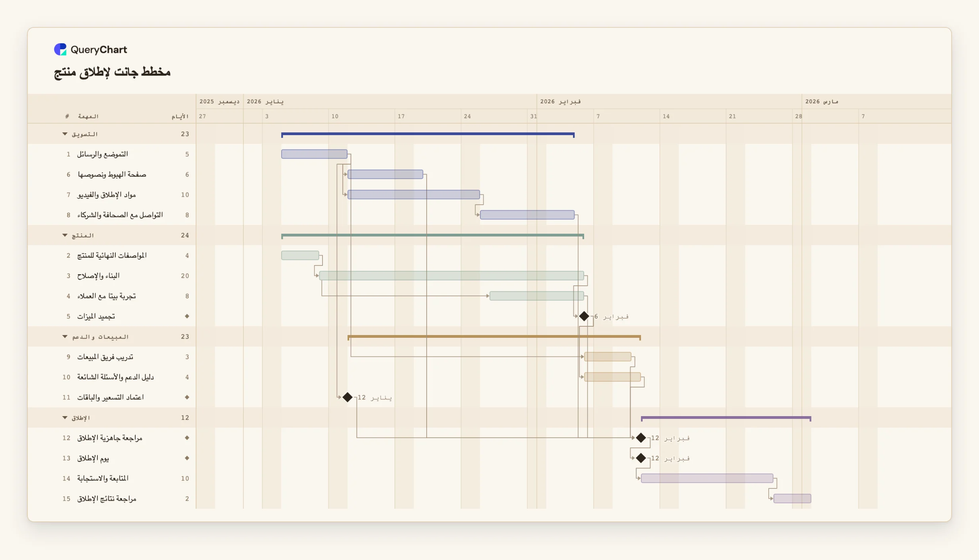Collapse the المنتج group
The image size is (979, 560).
tap(65, 235)
